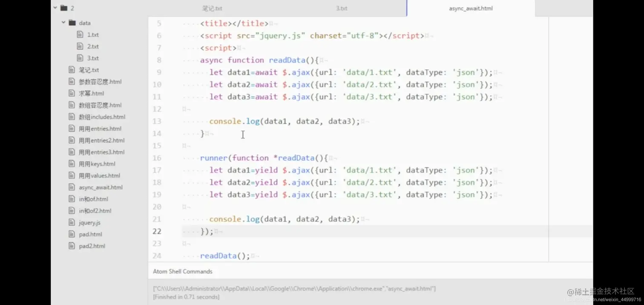
Task: Switch to the 3.txt editor tab
Action: (342, 8)
